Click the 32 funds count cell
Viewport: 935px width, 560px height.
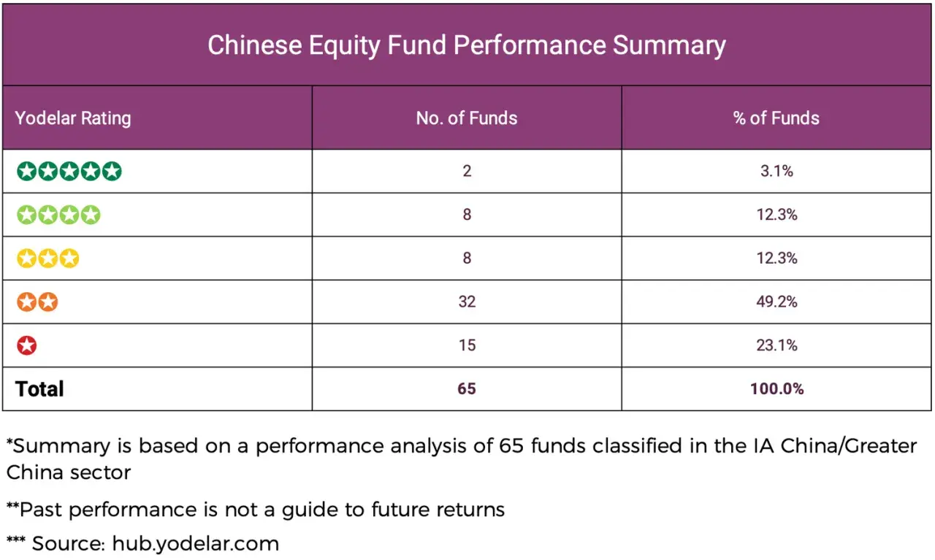tap(467, 302)
